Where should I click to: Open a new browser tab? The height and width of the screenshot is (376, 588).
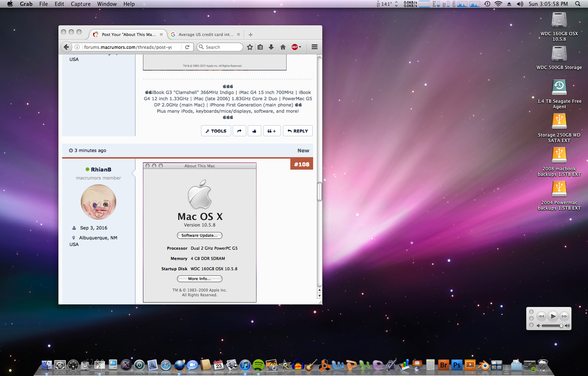tap(251, 35)
